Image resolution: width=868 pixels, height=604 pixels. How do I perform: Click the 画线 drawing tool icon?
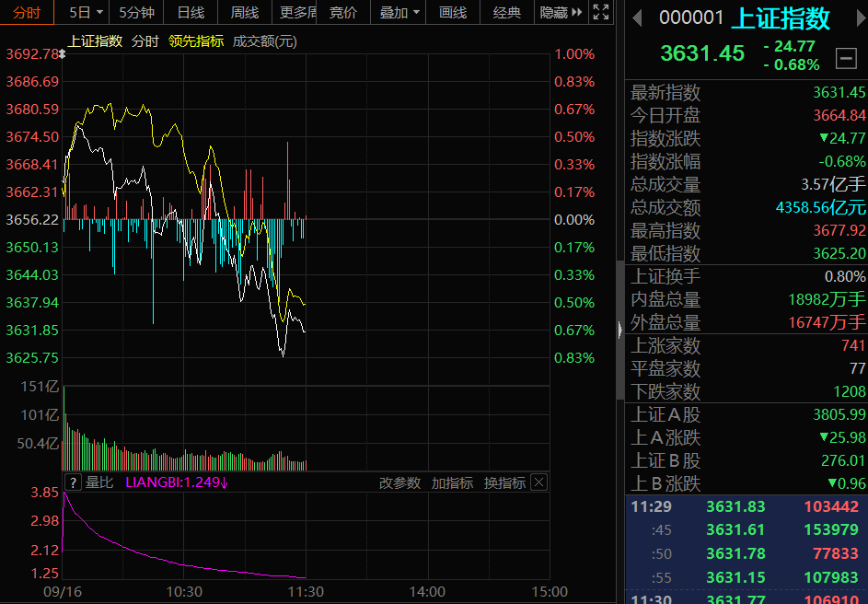click(x=452, y=13)
